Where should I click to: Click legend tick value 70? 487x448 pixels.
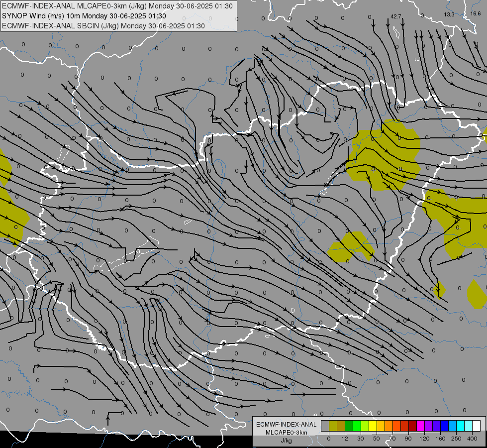pos(392,439)
